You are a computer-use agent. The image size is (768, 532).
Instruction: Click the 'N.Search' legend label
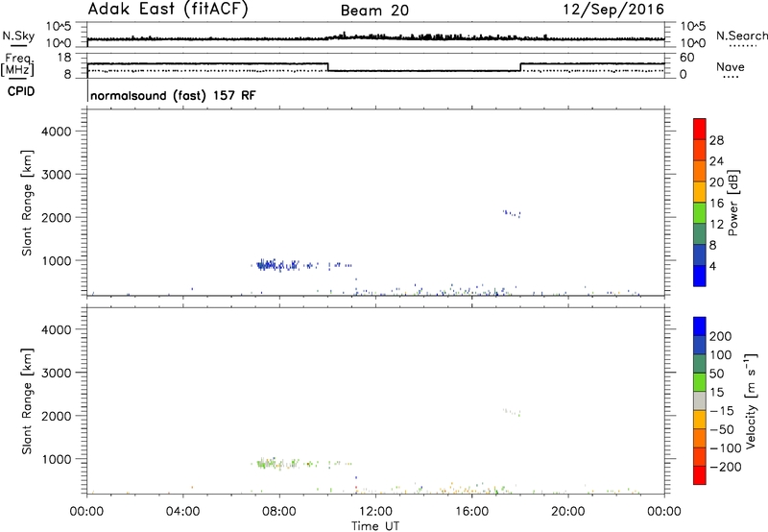741,36
